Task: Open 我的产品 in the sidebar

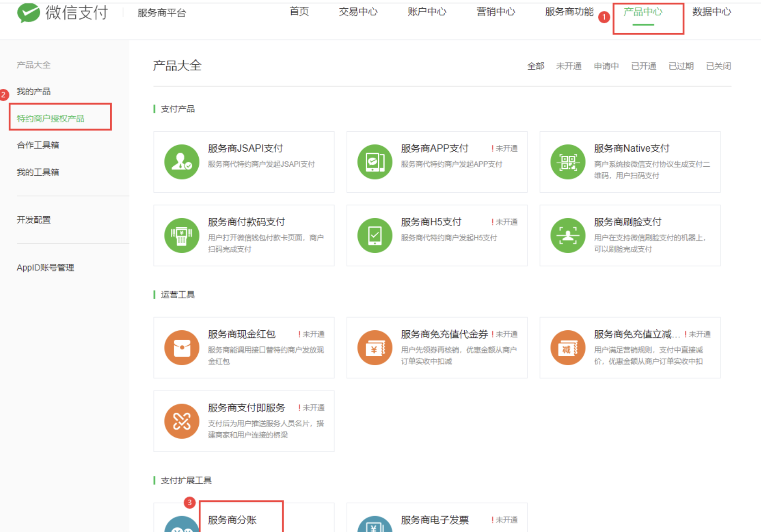Action: [34, 92]
